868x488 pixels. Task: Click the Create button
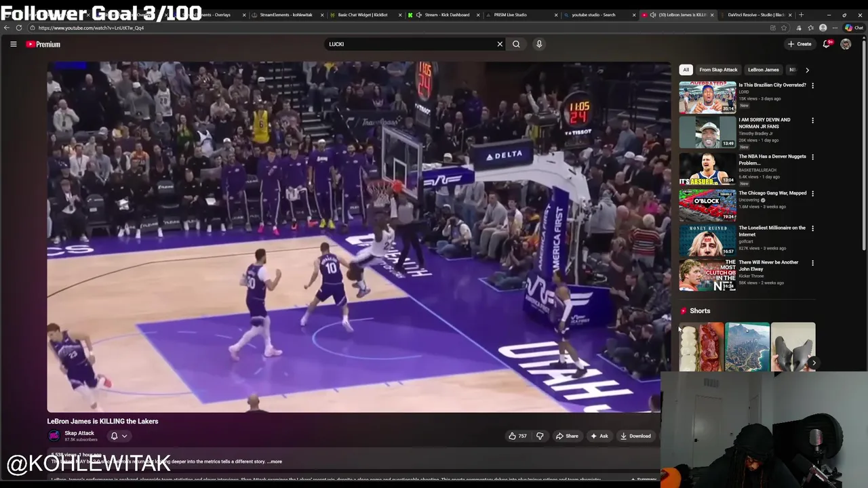pyautogui.click(x=800, y=44)
